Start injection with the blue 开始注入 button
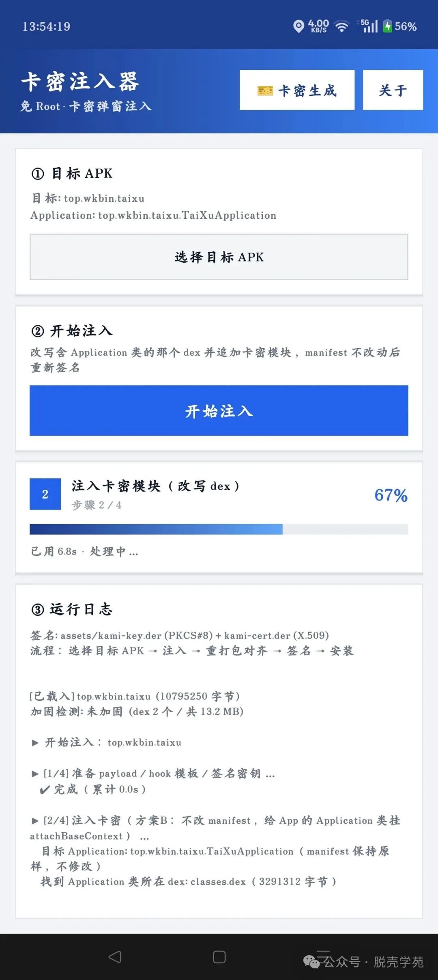Screen dimensions: 438x980 click(x=219, y=410)
